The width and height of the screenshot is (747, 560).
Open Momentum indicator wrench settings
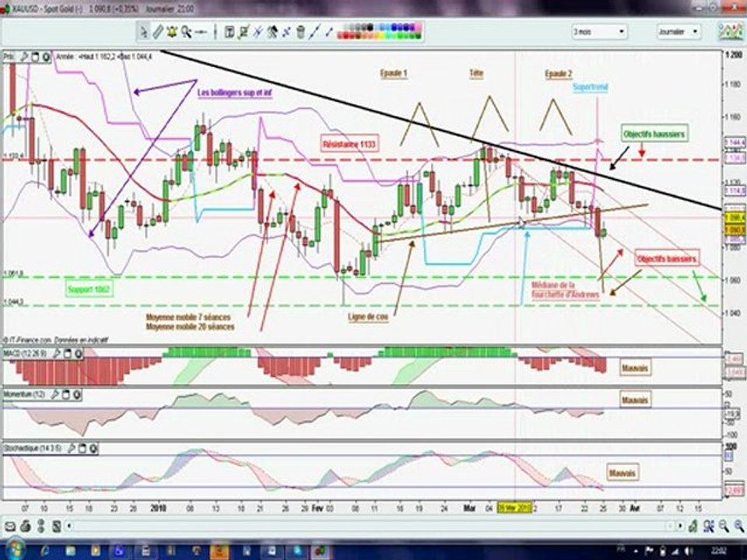(x=54, y=394)
